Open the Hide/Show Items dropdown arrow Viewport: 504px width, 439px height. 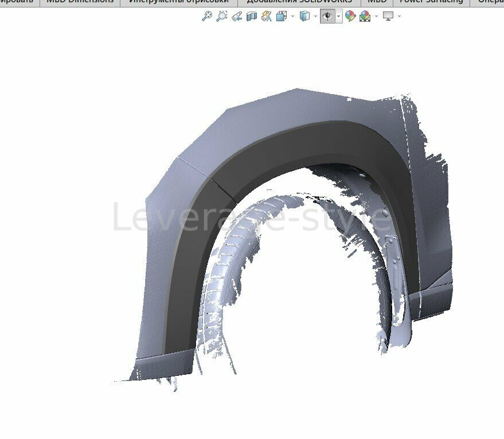point(338,17)
